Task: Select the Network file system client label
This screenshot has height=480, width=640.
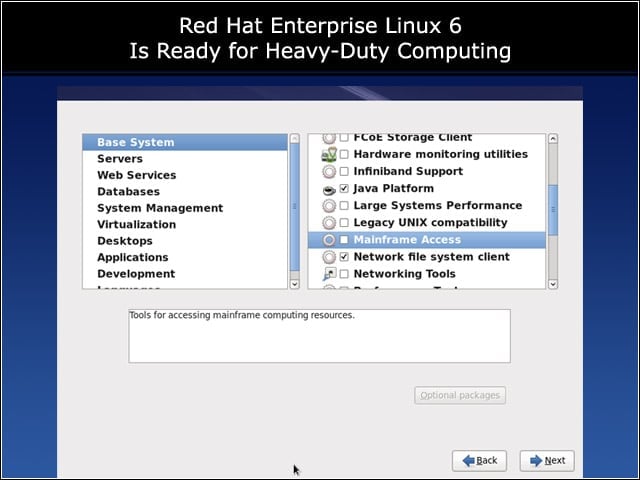Action: click(431, 257)
